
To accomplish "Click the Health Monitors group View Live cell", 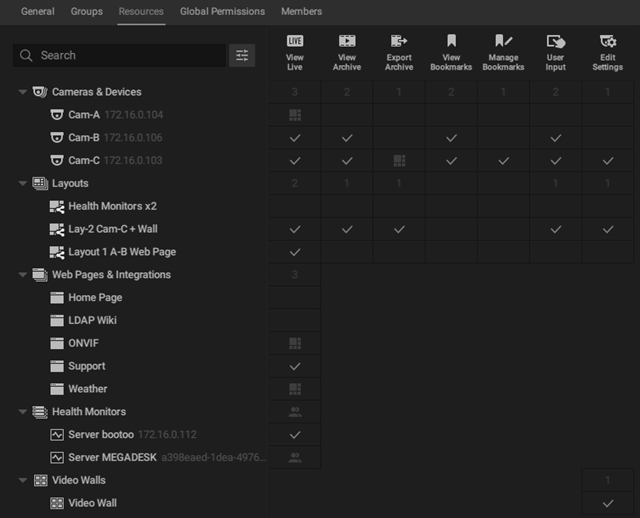I will (x=295, y=412).
